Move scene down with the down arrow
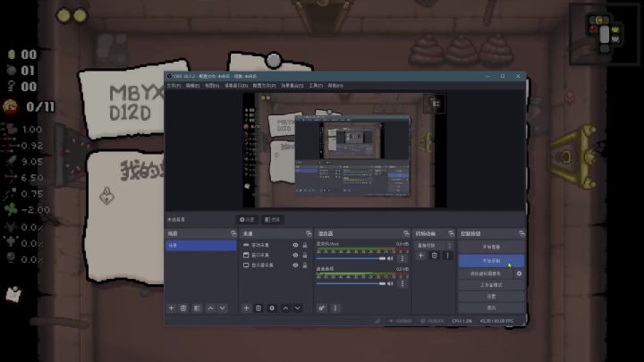This screenshot has height=362, width=644. coord(222,307)
